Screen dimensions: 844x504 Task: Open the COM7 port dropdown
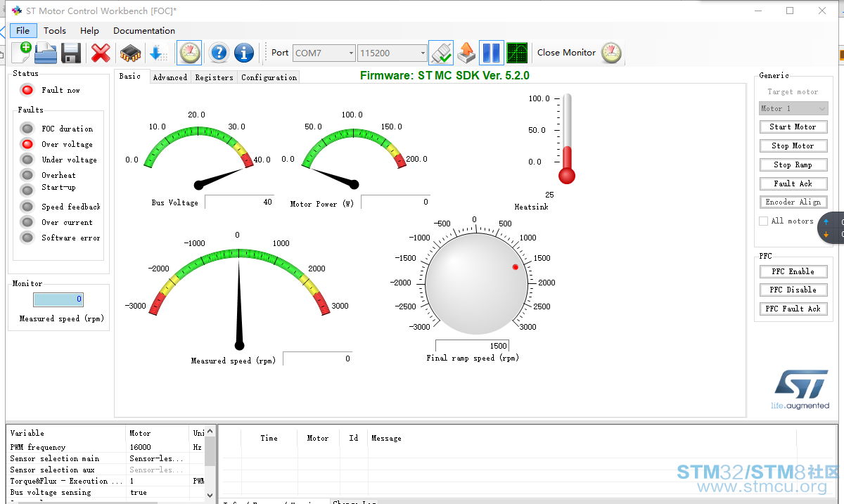[324, 53]
